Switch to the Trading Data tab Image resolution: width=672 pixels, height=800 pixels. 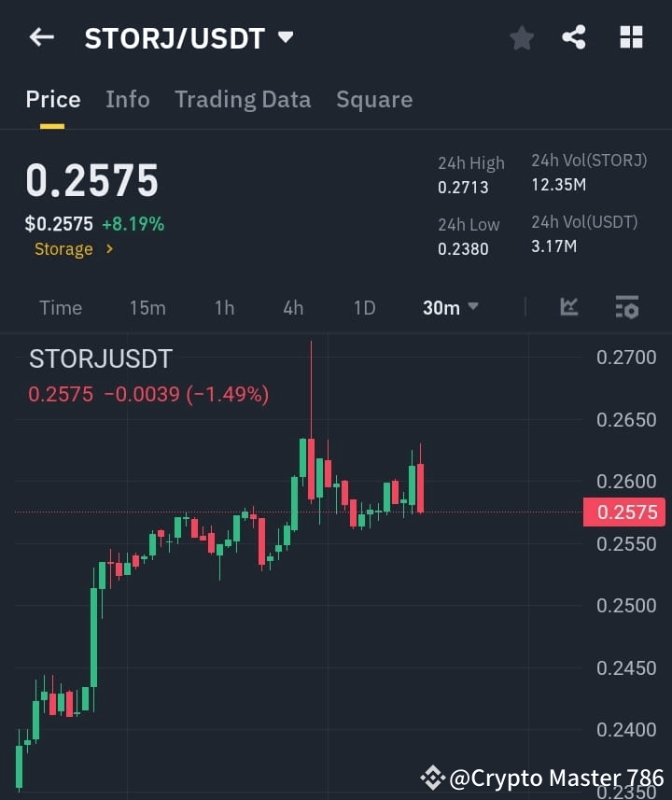(x=243, y=99)
